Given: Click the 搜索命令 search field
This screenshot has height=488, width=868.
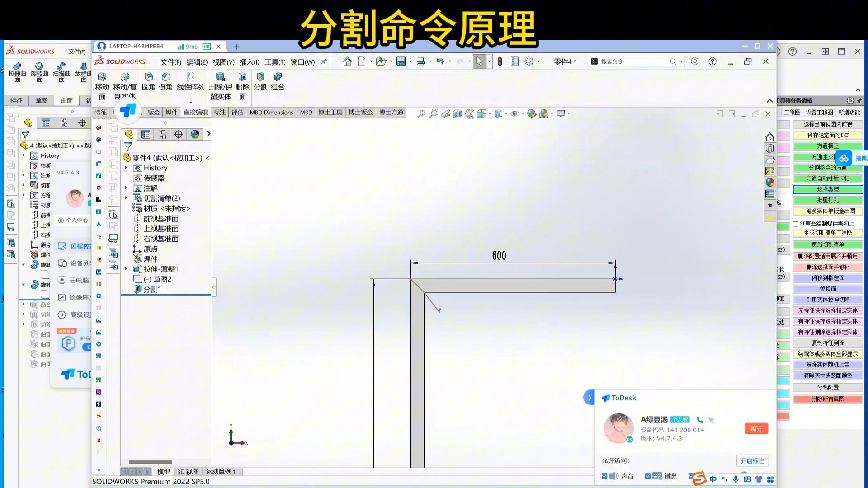Looking at the screenshot, I should [x=633, y=61].
